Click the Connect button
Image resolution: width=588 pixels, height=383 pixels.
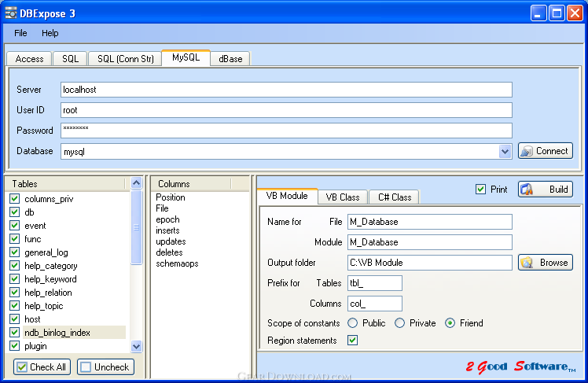pyautogui.click(x=546, y=151)
